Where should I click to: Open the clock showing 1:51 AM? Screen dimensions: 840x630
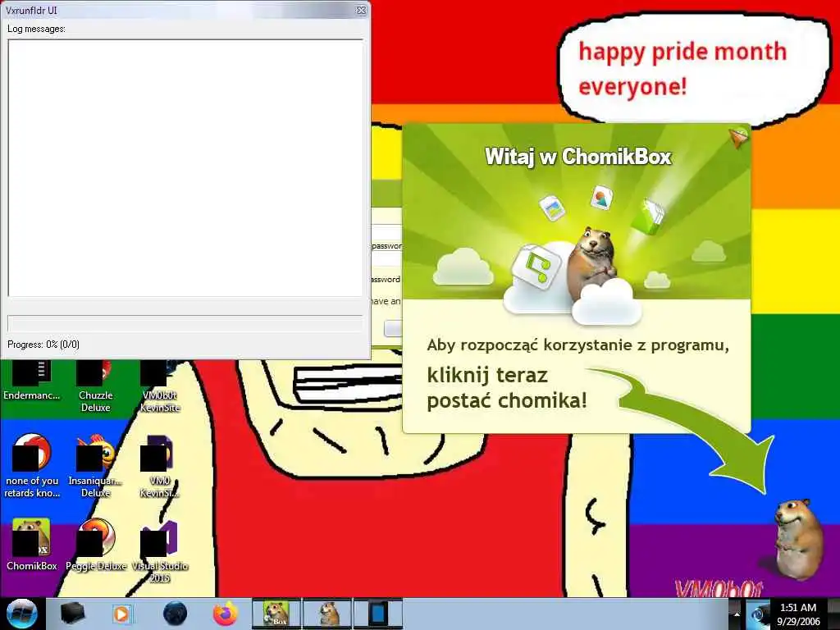[798, 614]
